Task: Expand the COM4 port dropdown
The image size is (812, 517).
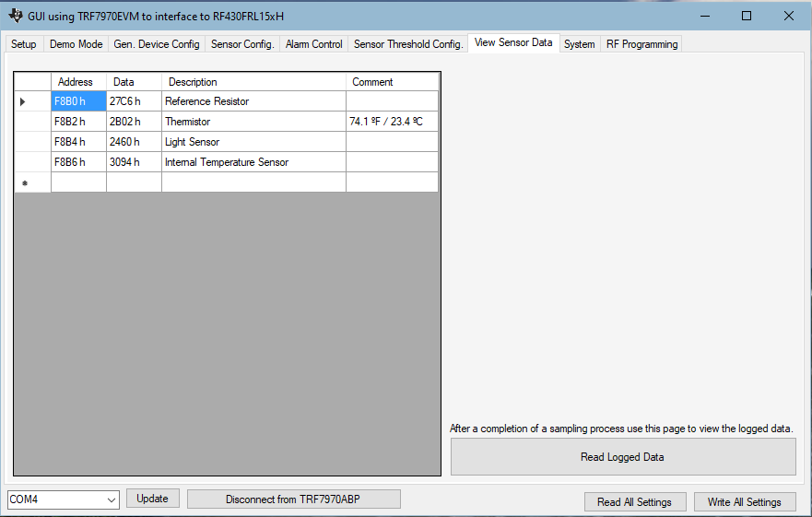Action: pyautogui.click(x=111, y=499)
